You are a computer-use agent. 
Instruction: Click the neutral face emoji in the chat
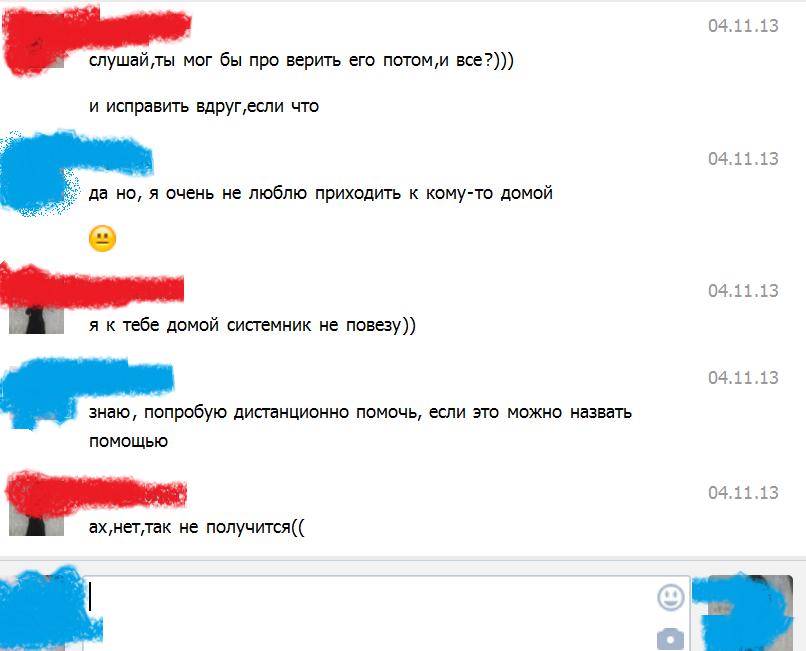tap(102, 239)
